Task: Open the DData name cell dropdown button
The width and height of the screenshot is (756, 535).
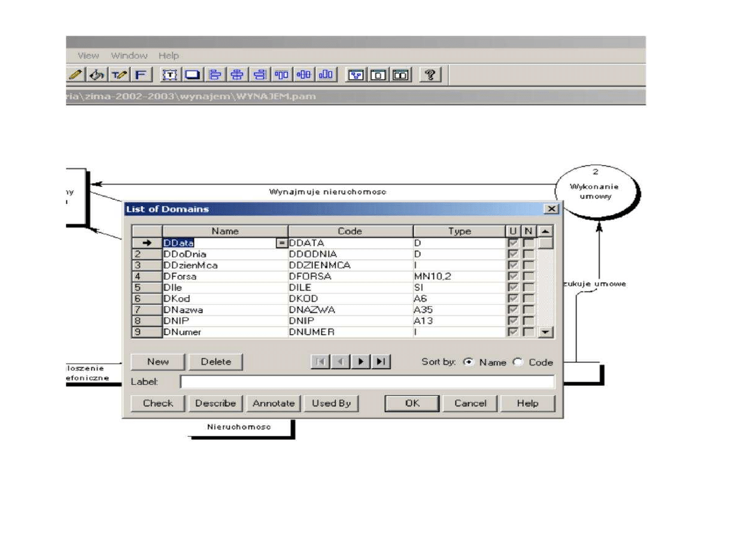Action: click(x=281, y=243)
